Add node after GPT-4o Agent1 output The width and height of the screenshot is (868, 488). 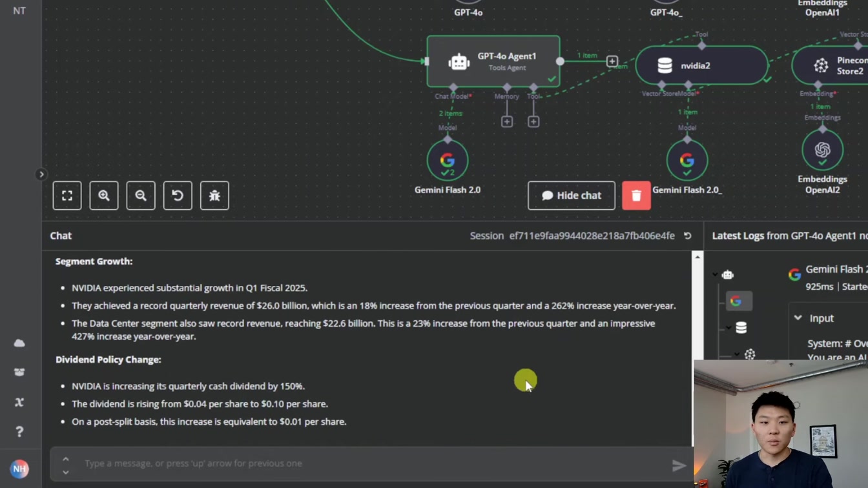[x=612, y=61]
